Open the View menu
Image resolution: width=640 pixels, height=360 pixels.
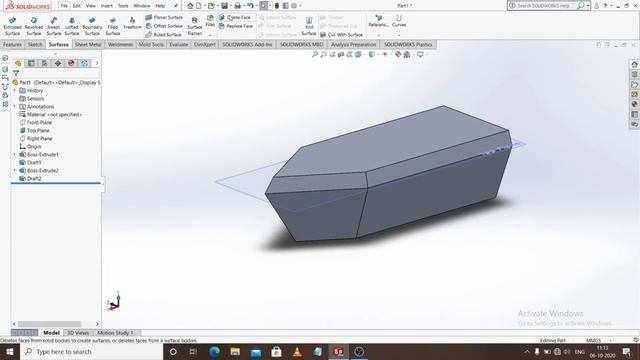click(x=91, y=6)
